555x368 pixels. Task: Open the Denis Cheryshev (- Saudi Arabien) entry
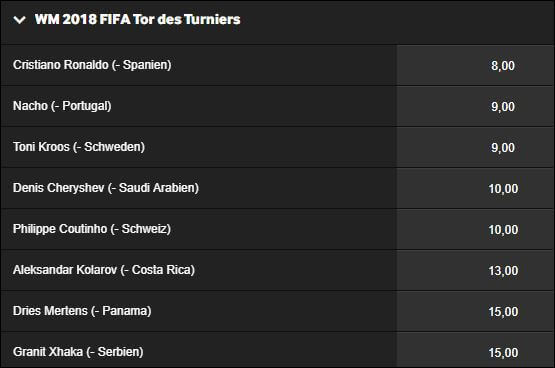tap(106, 188)
